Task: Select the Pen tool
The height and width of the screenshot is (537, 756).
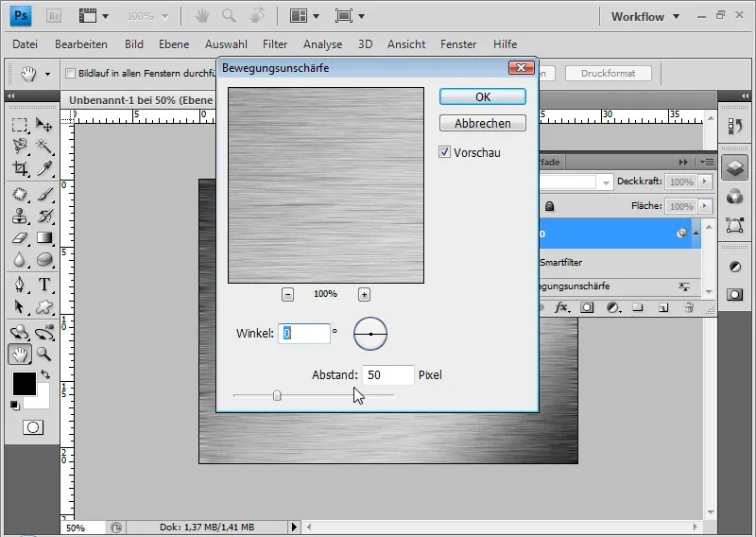Action: coord(19,285)
